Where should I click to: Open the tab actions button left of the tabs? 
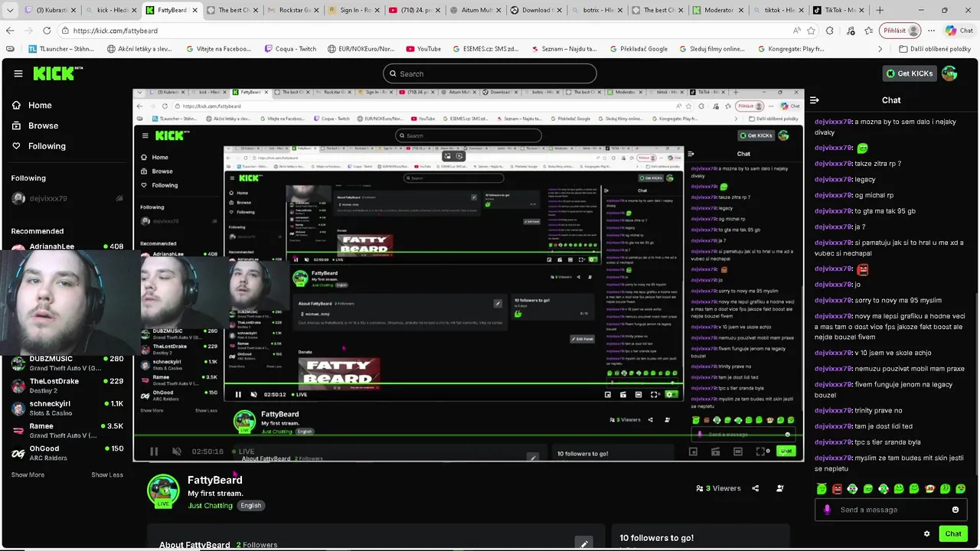(x=9, y=10)
